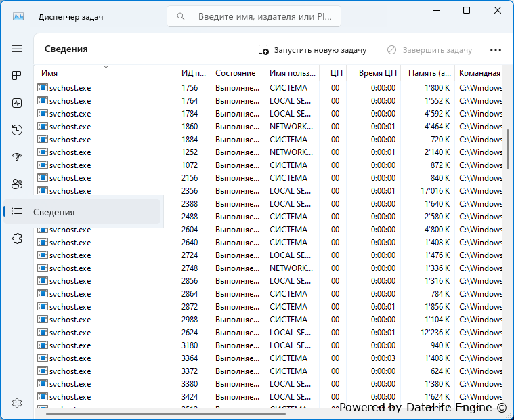514x420 pixels.
Task: Select svchost.exe row with PID 3424
Action: click(268, 397)
